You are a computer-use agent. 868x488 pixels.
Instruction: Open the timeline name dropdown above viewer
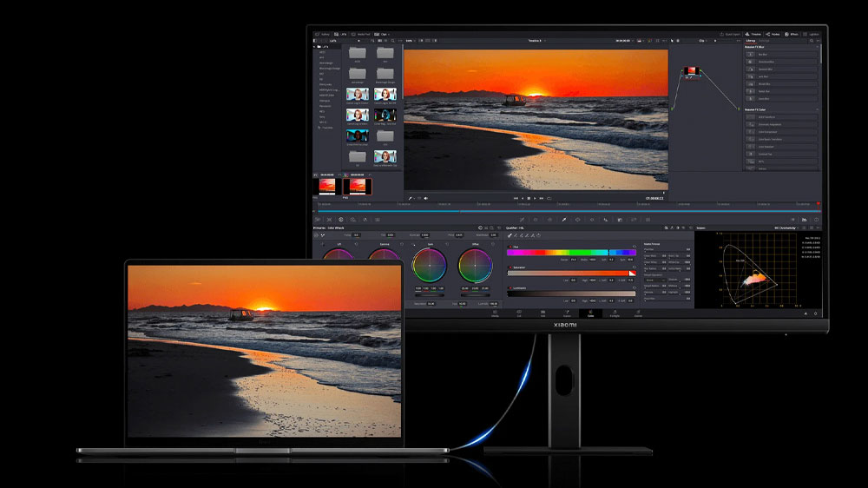536,41
